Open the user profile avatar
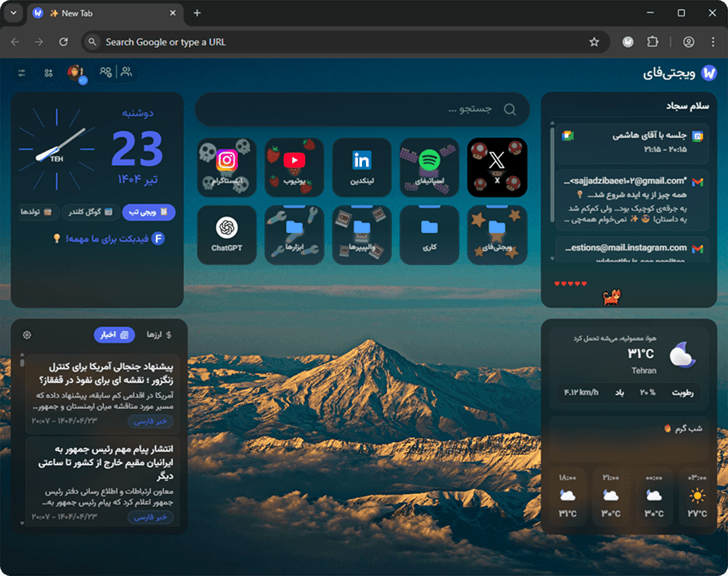 (x=76, y=73)
